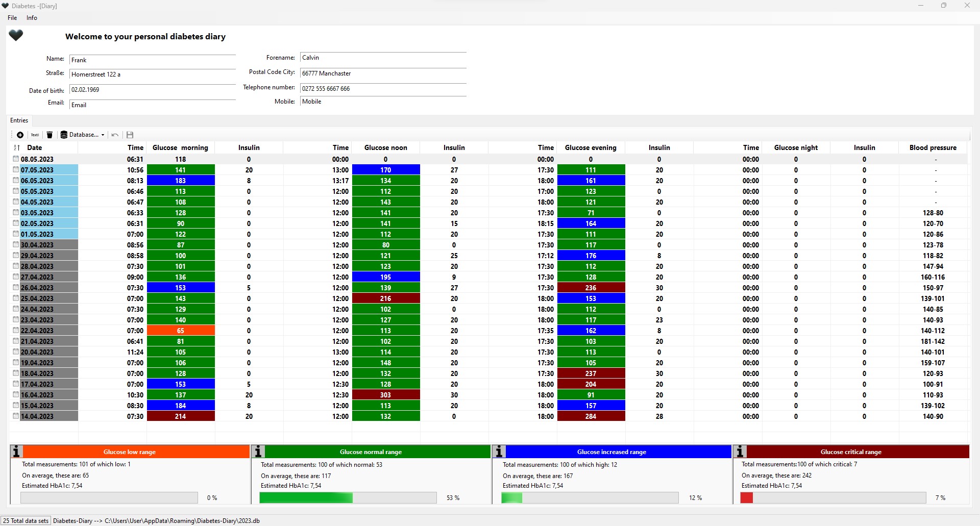Click the Glucose increased range progress bar
The width and height of the screenshot is (980, 526).
(590, 497)
